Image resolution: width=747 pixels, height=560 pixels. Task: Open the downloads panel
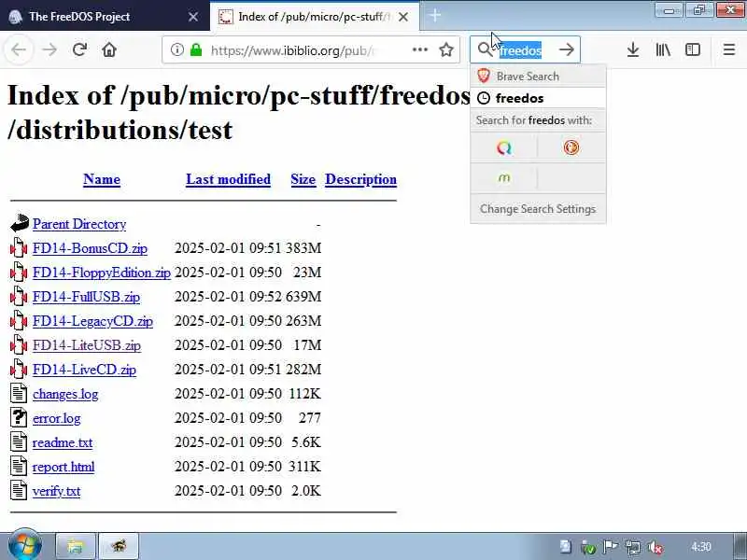[x=633, y=49]
